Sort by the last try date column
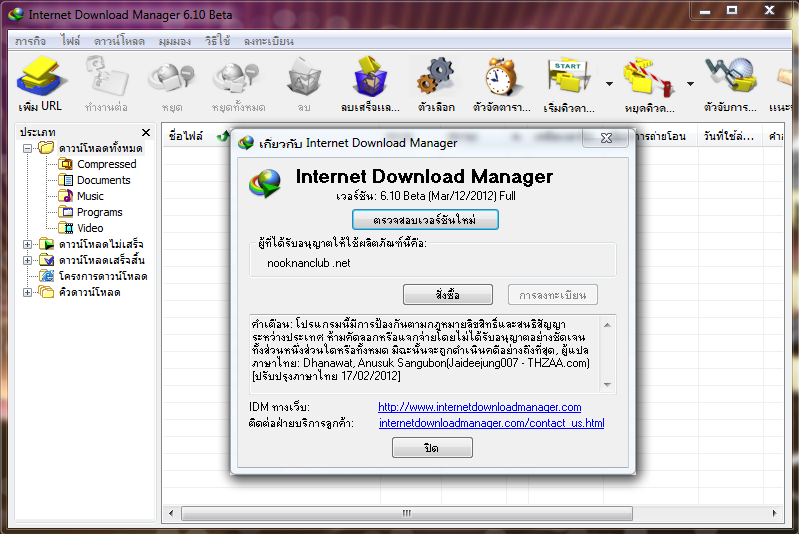Screen dimensions: 799x534 pos(729,136)
